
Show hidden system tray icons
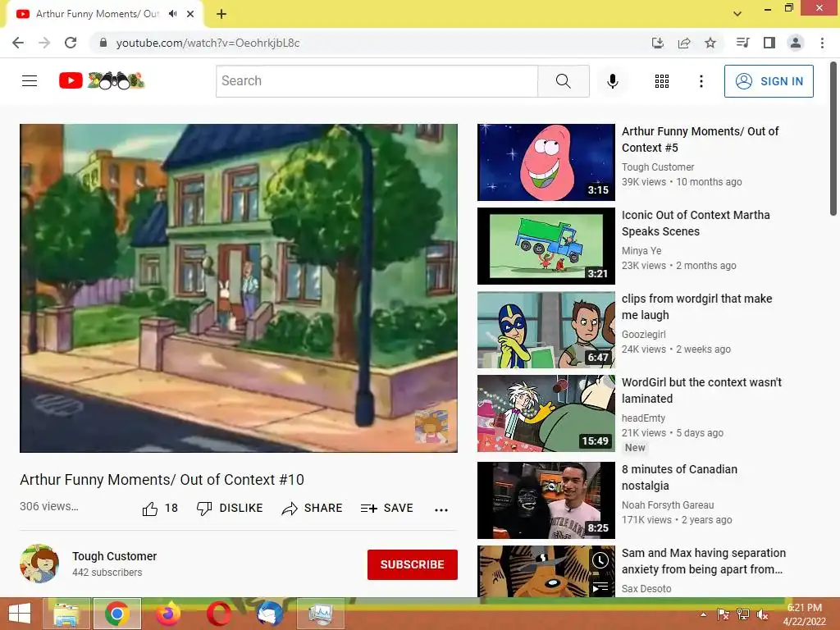click(x=703, y=614)
